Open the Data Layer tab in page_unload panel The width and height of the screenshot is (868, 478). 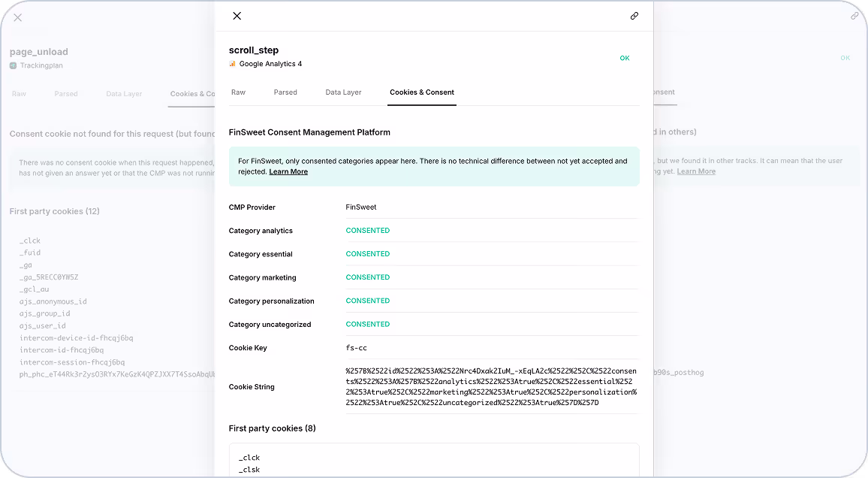tap(124, 94)
